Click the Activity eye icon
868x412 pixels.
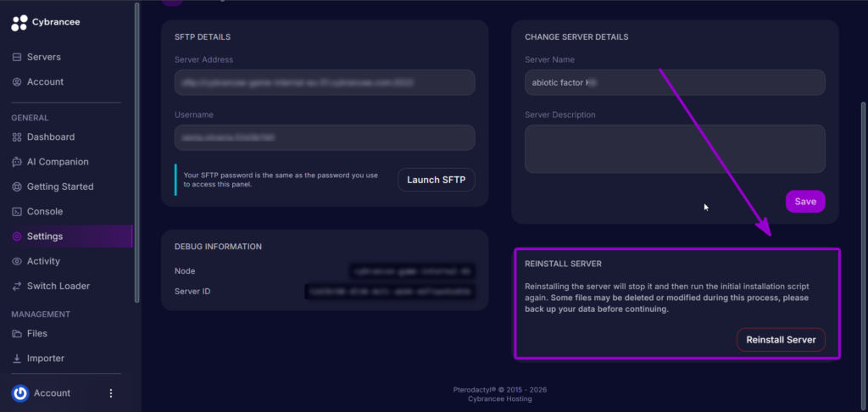[x=17, y=261]
